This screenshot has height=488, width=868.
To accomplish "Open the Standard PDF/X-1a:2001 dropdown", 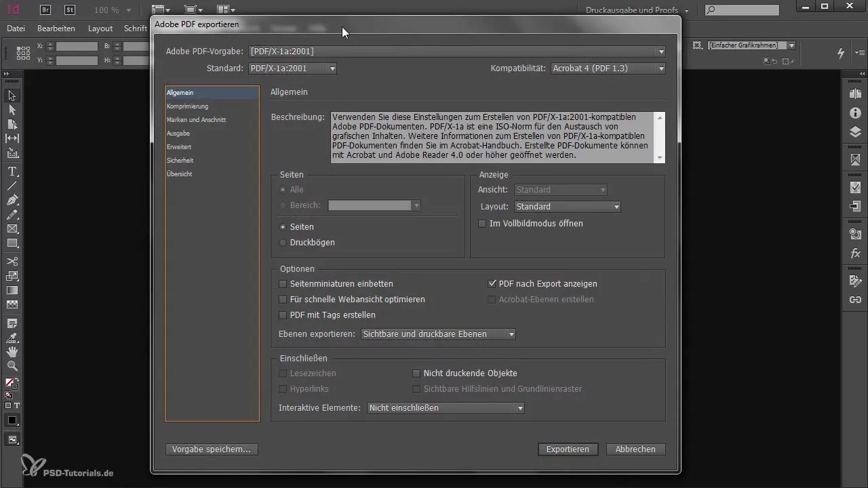I will pos(292,68).
